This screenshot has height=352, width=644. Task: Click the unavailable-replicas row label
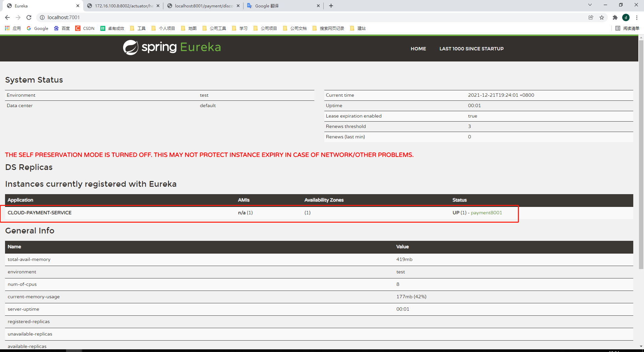point(30,334)
